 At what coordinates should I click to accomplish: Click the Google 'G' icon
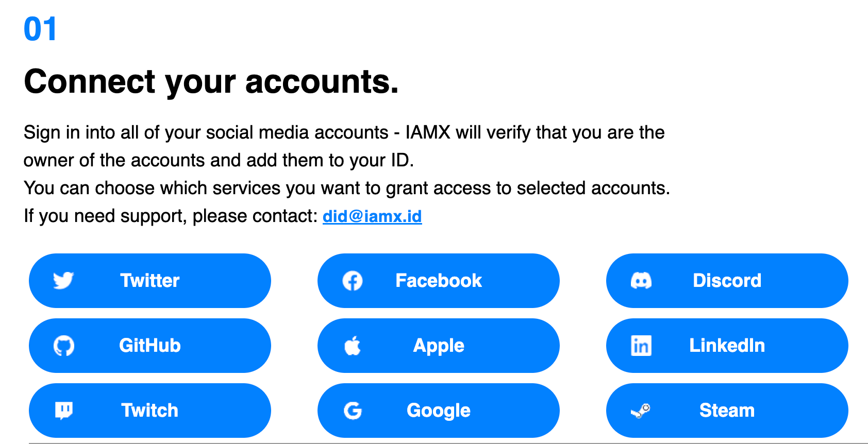click(353, 411)
